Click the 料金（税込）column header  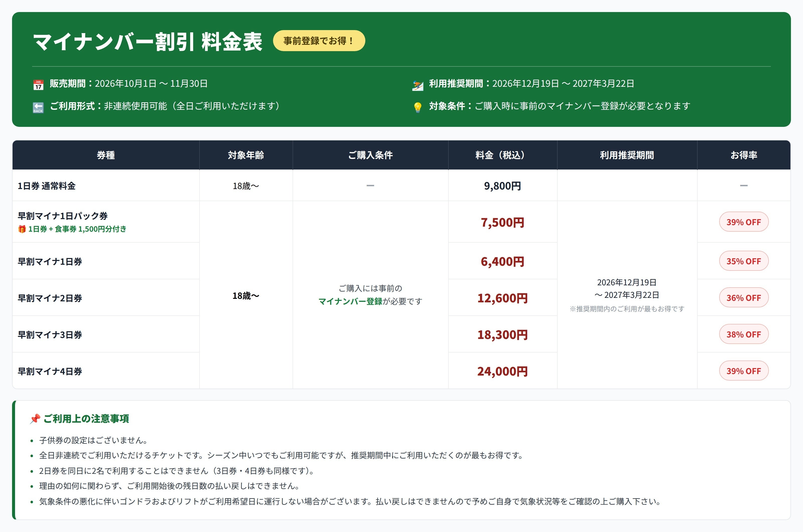coord(503,155)
